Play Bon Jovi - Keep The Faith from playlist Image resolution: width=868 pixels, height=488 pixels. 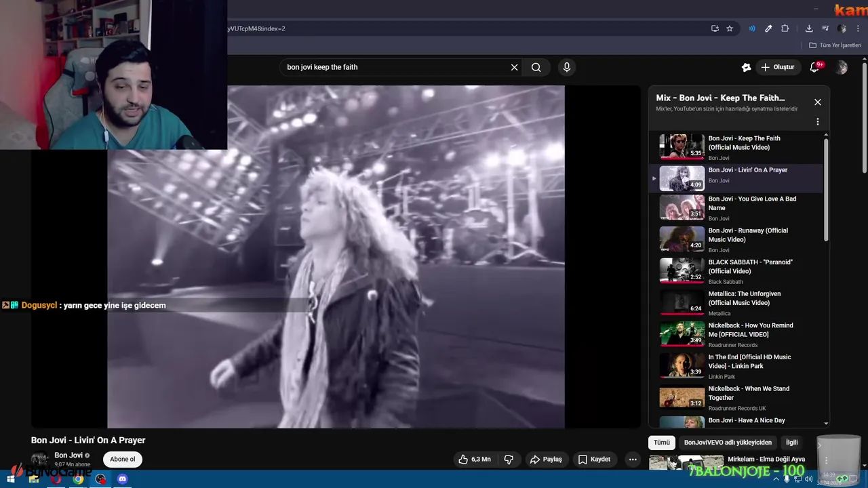pyautogui.click(x=736, y=147)
